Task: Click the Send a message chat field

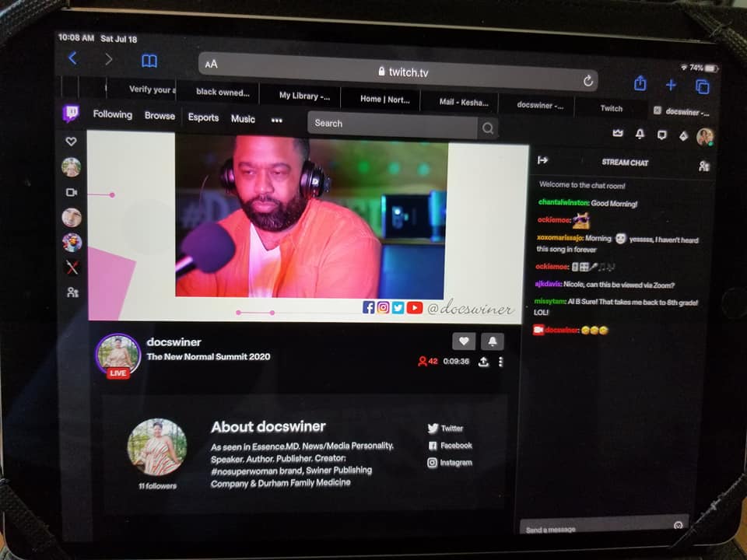Action: coord(595,528)
